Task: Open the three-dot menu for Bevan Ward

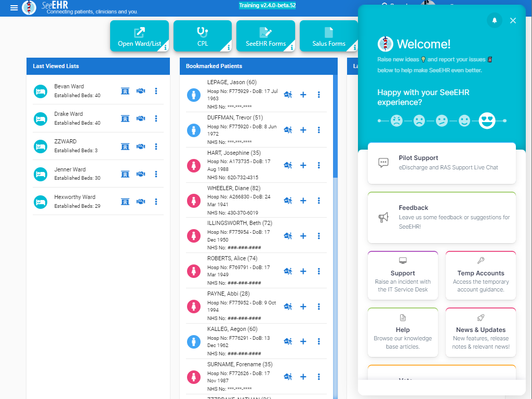Action: [x=156, y=91]
